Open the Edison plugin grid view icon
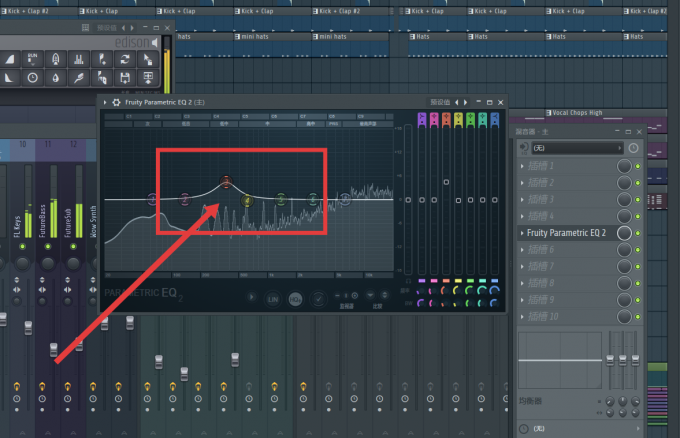This screenshot has height=438, width=680. click(x=85, y=28)
